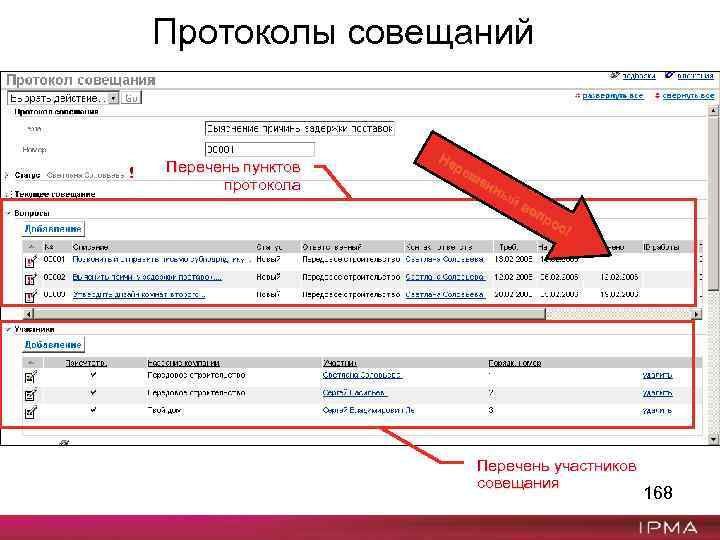Click the 'развернуть все' link
The width and height of the screenshot is (720, 540).
[613, 96]
